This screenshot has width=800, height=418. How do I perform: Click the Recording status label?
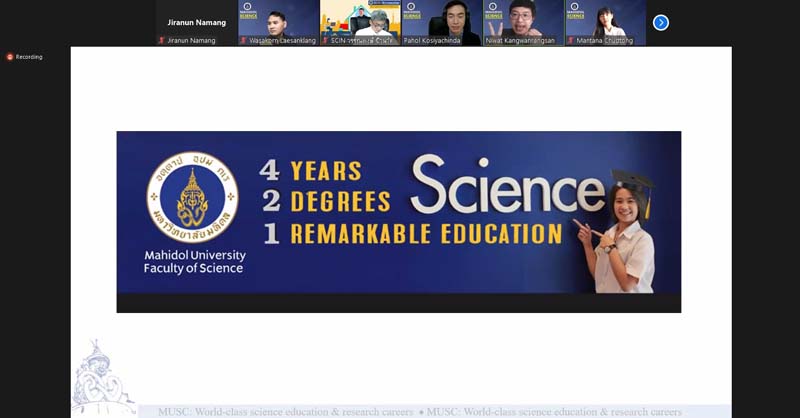click(x=29, y=57)
